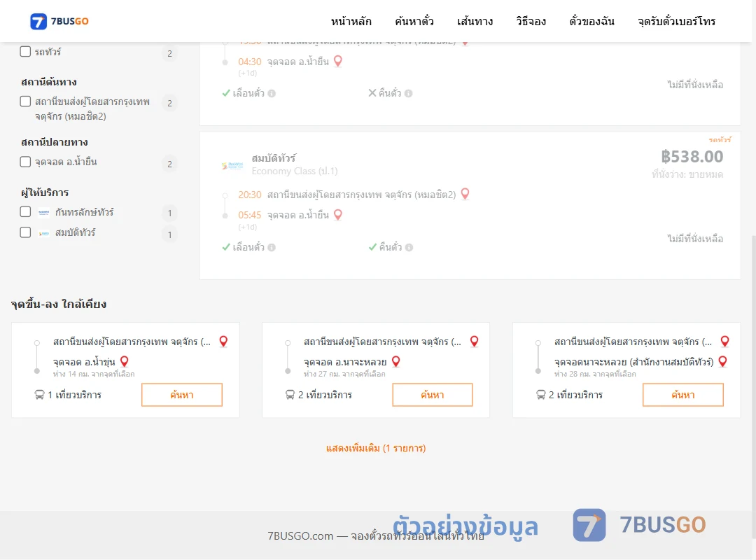Image resolution: width=756 pixels, height=560 pixels.
Task: Open origin station pin in อ.นาจะหลวย card
Action: point(474,342)
